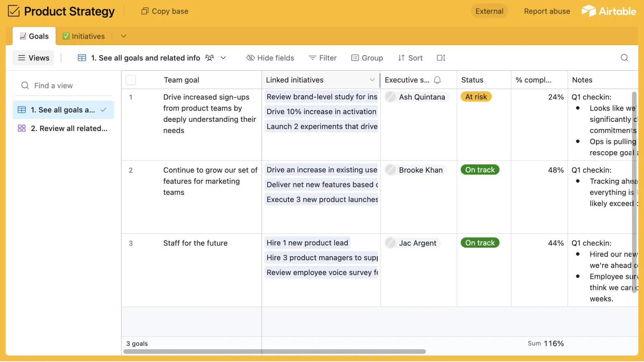This screenshot has height=362, width=644.
Task: Open 'Review employee voice survey' linked record
Action: 321,273
